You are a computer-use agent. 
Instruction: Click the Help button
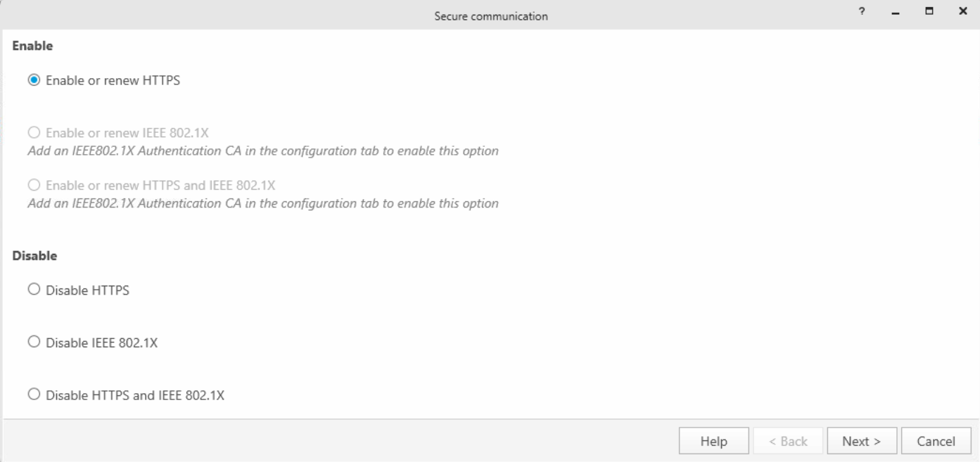coord(713,441)
